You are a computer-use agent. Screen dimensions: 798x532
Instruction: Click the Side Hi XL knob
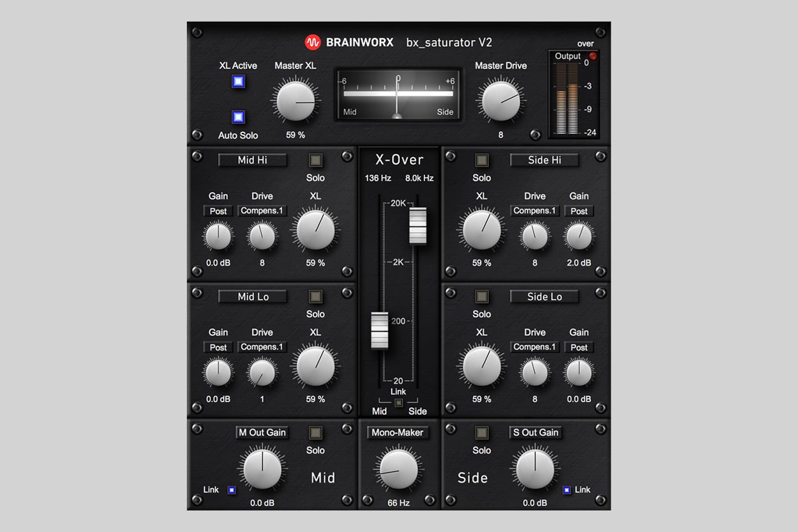481,230
